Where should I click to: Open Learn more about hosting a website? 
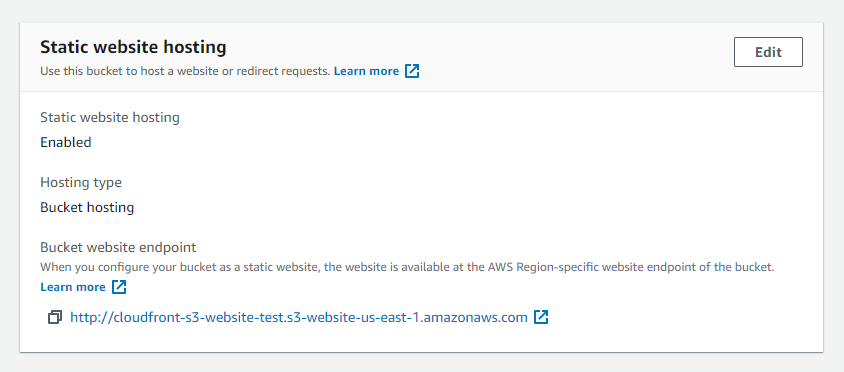[x=367, y=71]
